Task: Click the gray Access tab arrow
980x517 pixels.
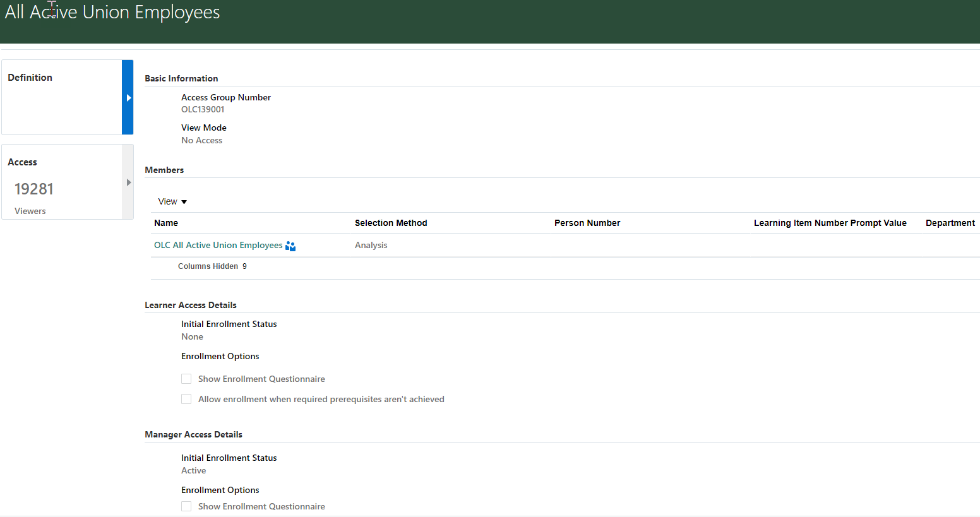Action: (x=128, y=182)
